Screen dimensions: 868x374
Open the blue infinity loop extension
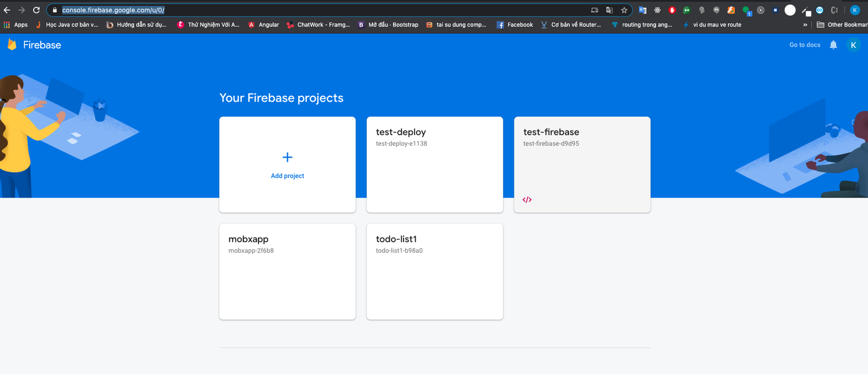pyautogui.click(x=820, y=10)
